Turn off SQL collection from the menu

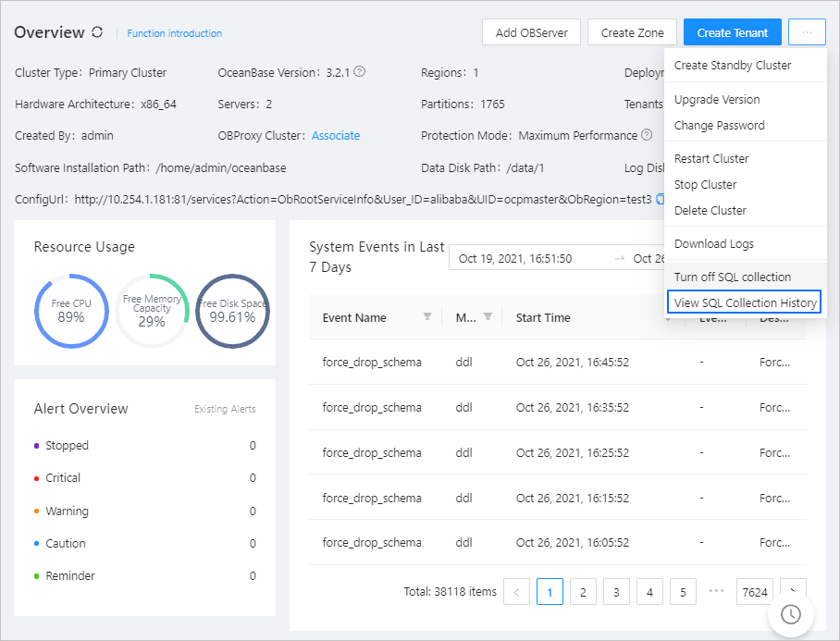coord(732,277)
